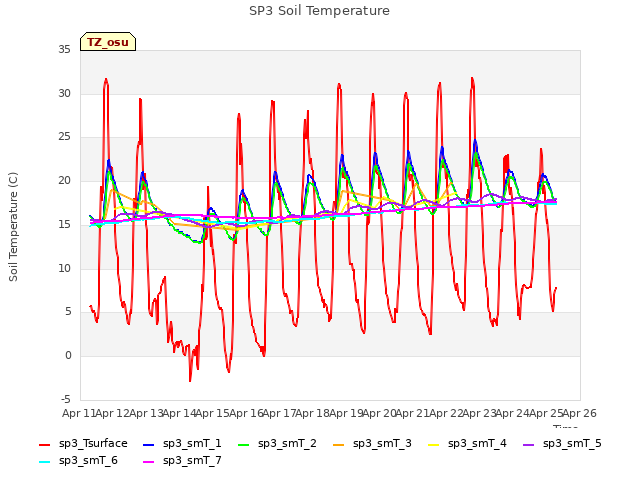Screen dimensions: 640x480
Task: Click the 25 y-axis tick label
Action: pyautogui.click(x=64, y=137)
